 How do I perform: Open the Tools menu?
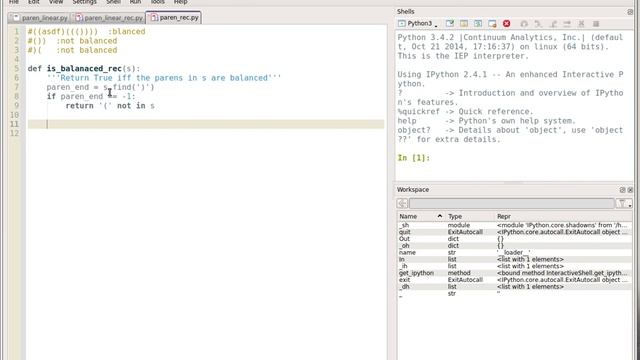click(x=158, y=2)
